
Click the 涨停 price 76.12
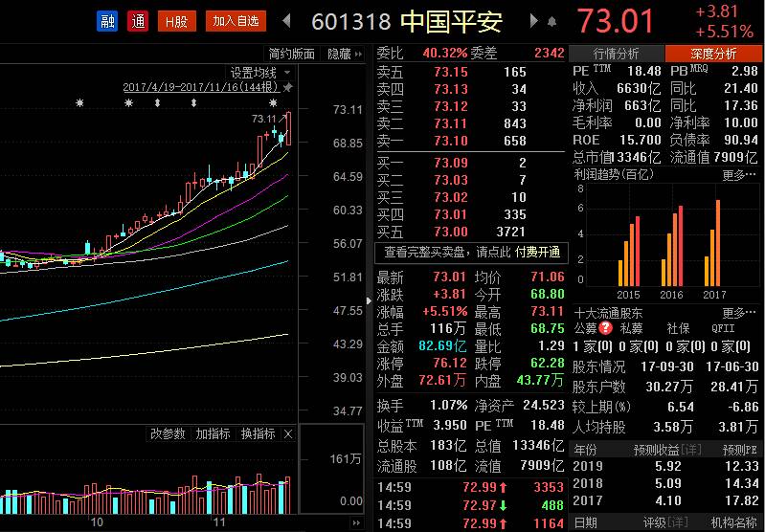pos(450,364)
